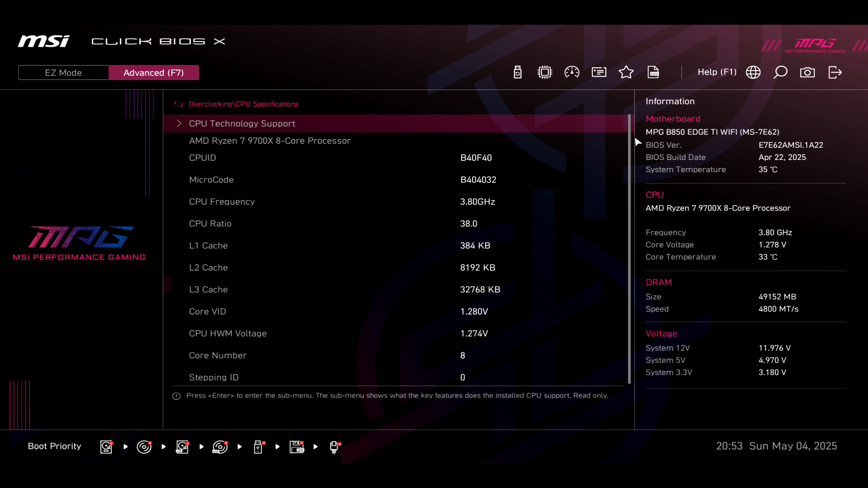Select the USB key boot priority icon
868x488 pixels.
258,447
